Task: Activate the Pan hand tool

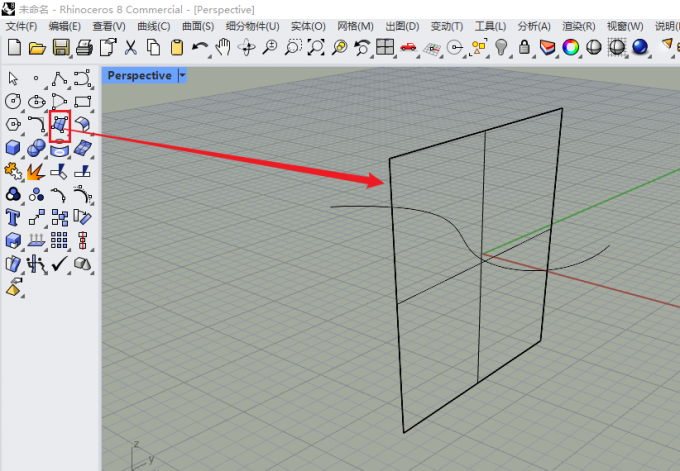Action: [223, 47]
